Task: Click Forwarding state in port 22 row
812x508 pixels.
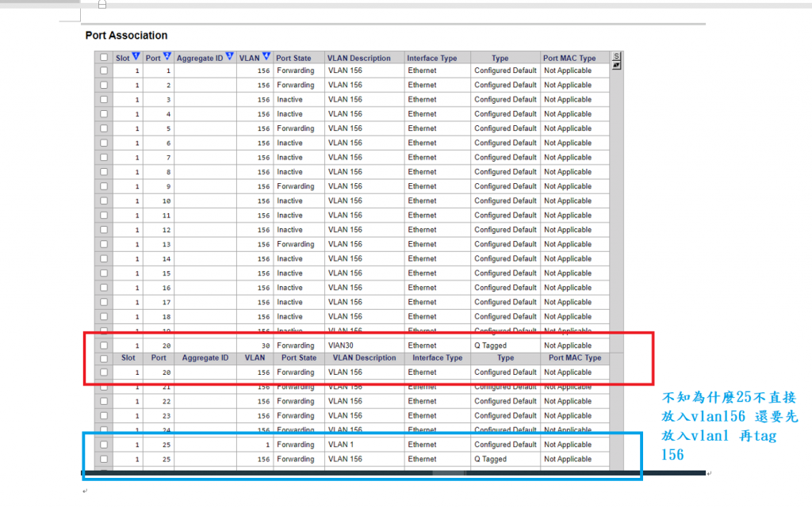Action: point(295,402)
